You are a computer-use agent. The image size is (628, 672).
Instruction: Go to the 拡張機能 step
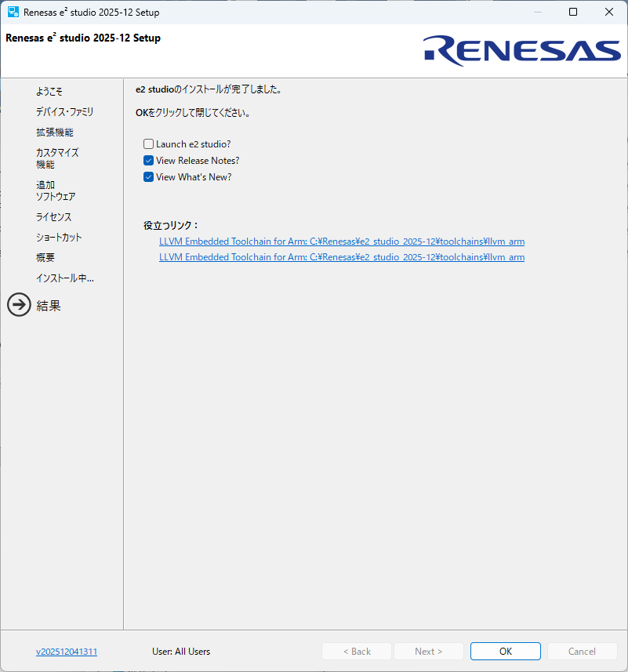55,133
